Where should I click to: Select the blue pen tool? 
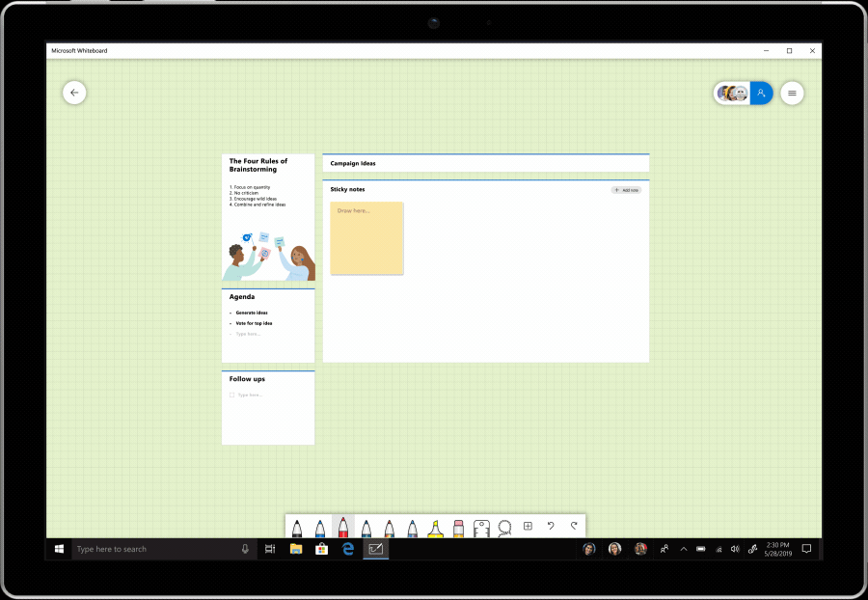tap(321, 526)
